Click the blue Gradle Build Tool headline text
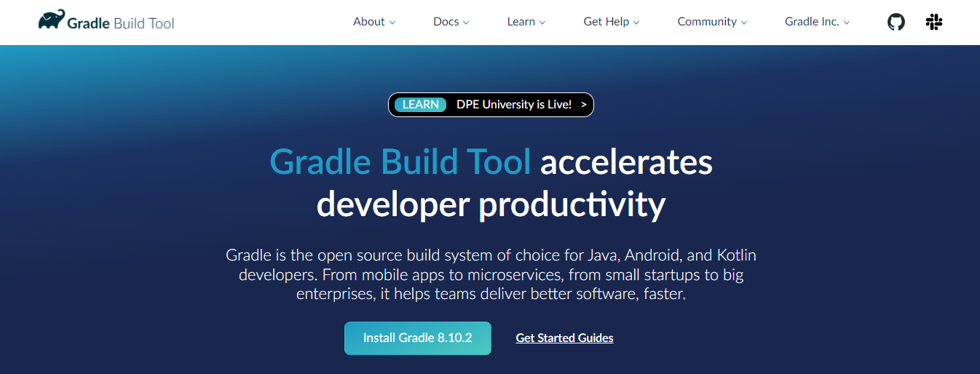 click(400, 162)
